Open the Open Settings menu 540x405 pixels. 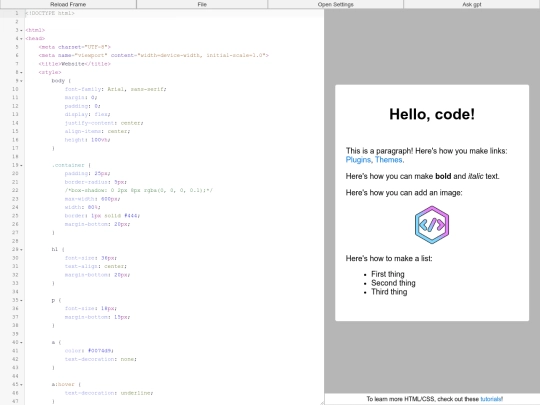click(335, 4)
